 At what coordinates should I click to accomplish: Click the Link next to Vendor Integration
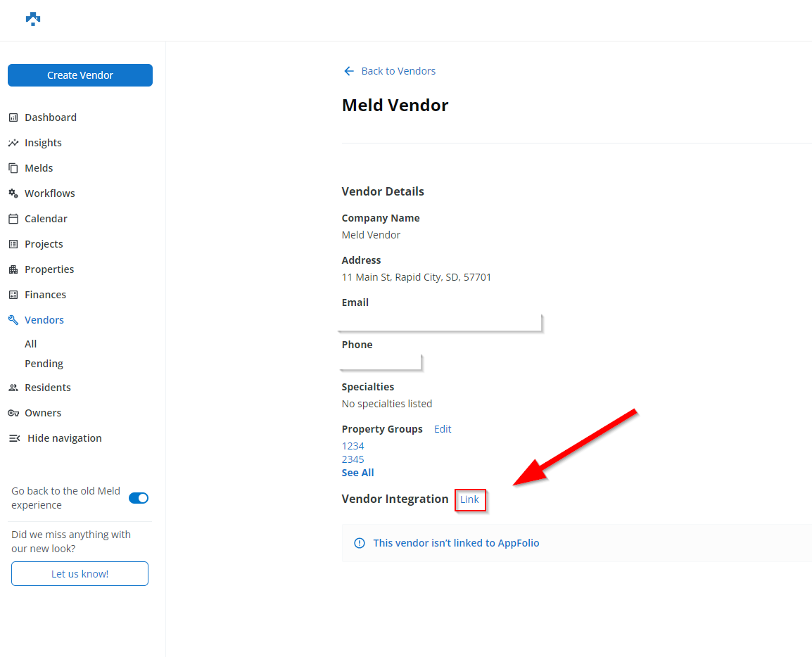[x=469, y=499]
